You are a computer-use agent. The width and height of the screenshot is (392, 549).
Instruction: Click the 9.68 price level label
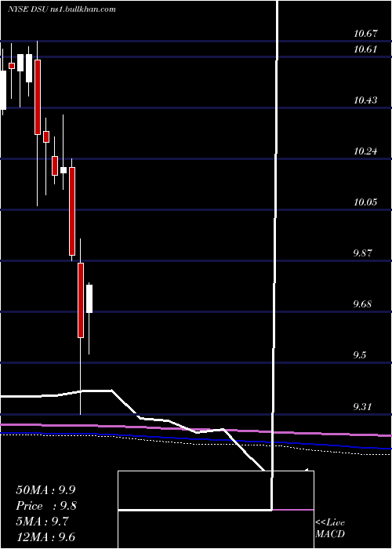[x=362, y=304]
